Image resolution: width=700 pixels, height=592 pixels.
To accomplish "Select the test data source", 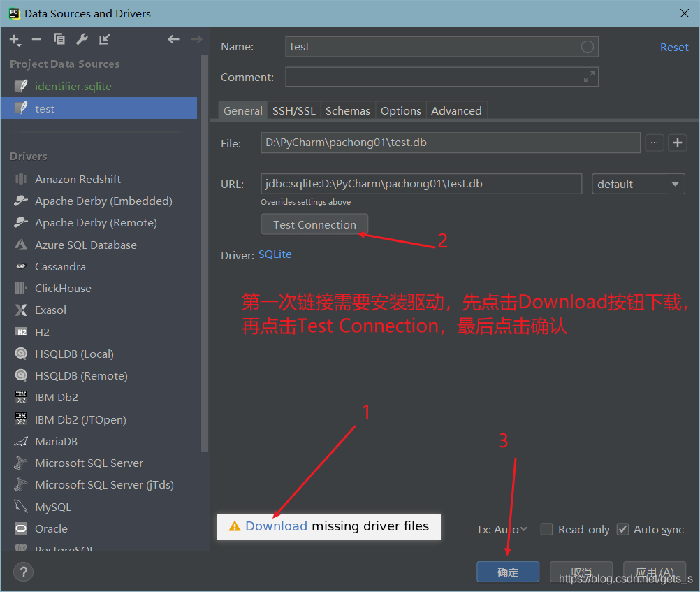I will click(99, 108).
